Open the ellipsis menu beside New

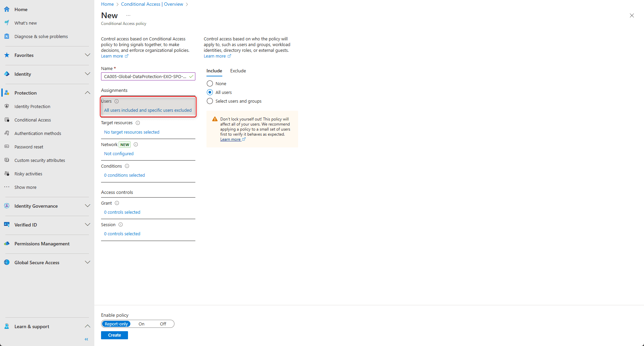pyautogui.click(x=128, y=15)
